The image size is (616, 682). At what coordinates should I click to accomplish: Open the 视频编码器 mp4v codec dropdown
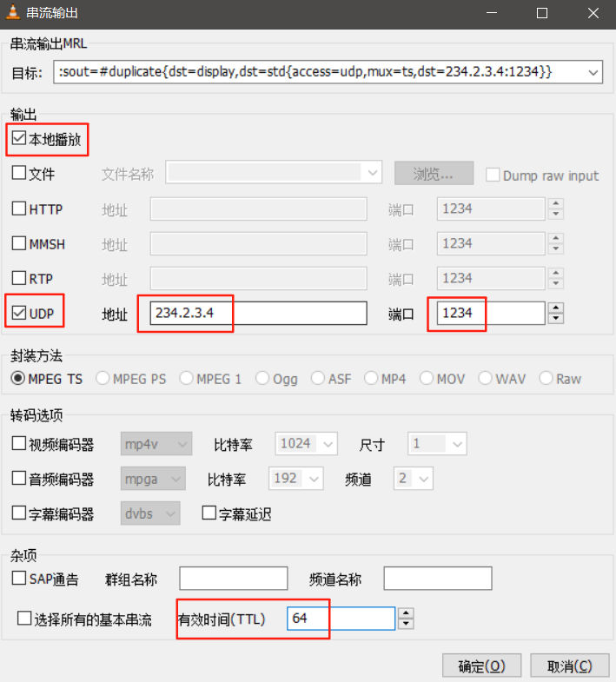coord(156,444)
